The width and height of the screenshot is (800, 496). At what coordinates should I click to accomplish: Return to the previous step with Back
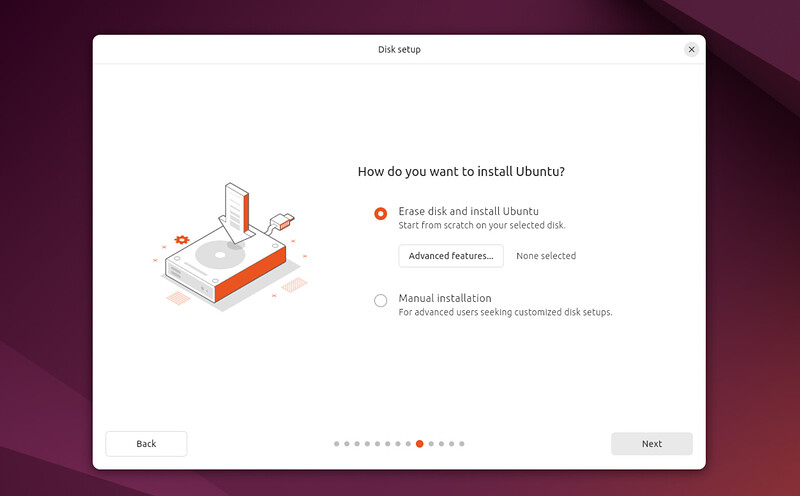point(146,443)
